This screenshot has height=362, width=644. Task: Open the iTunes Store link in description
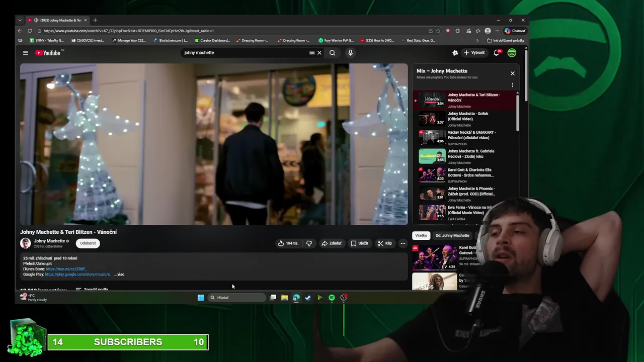66,269
